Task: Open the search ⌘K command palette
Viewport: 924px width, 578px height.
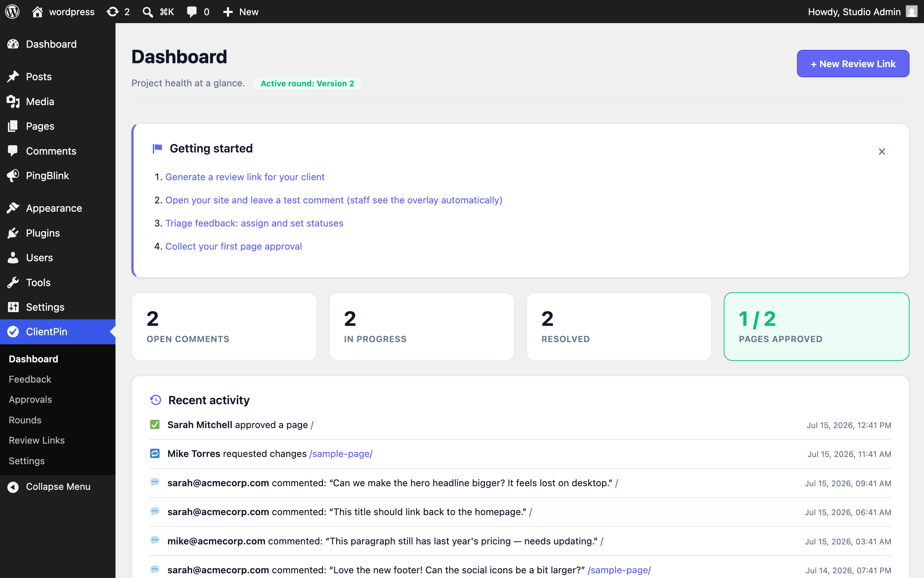Action: tap(158, 12)
